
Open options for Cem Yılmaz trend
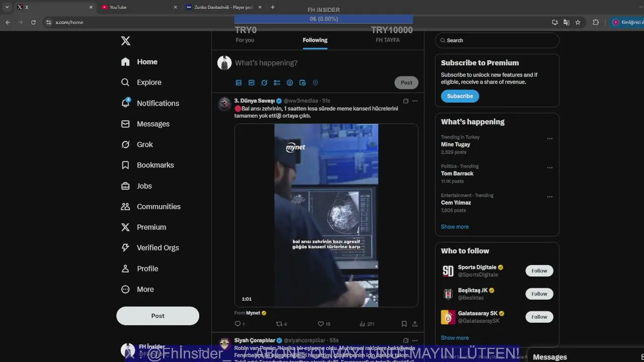tap(550, 197)
